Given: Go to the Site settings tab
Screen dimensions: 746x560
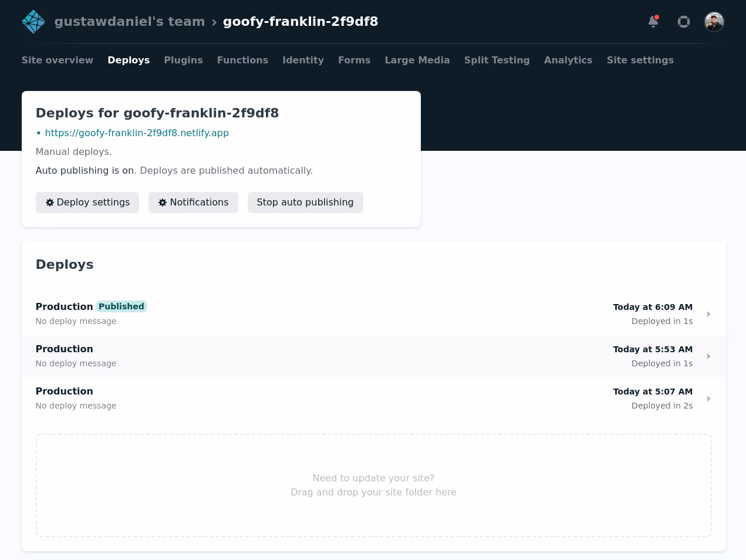Looking at the screenshot, I should pyautogui.click(x=640, y=60).
